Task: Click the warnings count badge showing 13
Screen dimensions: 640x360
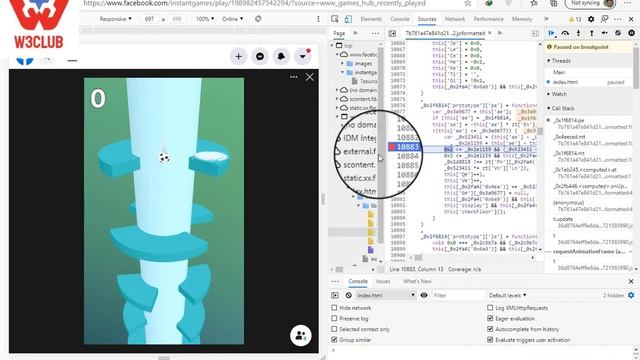Action: [575, 19]
